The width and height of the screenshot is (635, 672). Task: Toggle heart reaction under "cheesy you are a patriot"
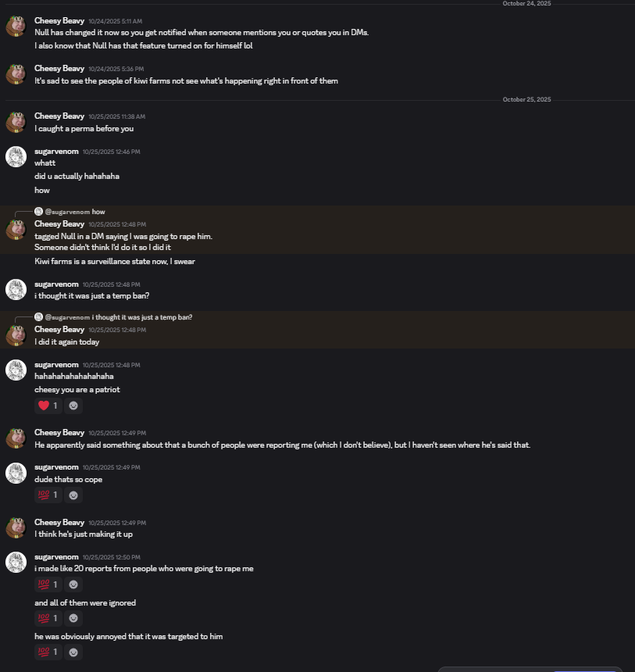tap(48, 406)
